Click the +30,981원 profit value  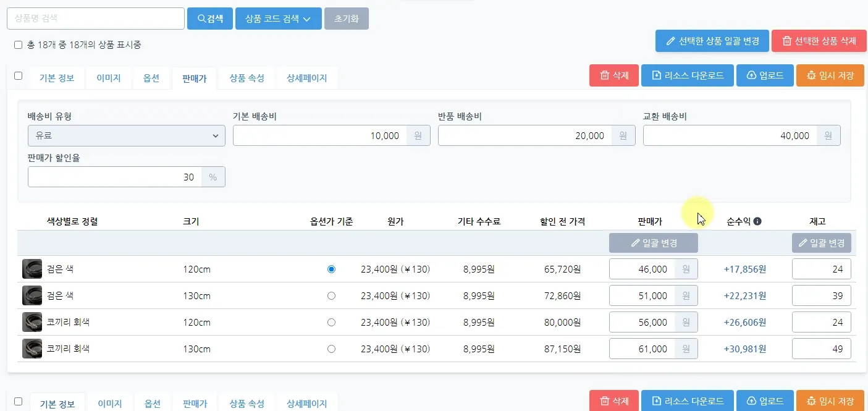pos(745,349)
